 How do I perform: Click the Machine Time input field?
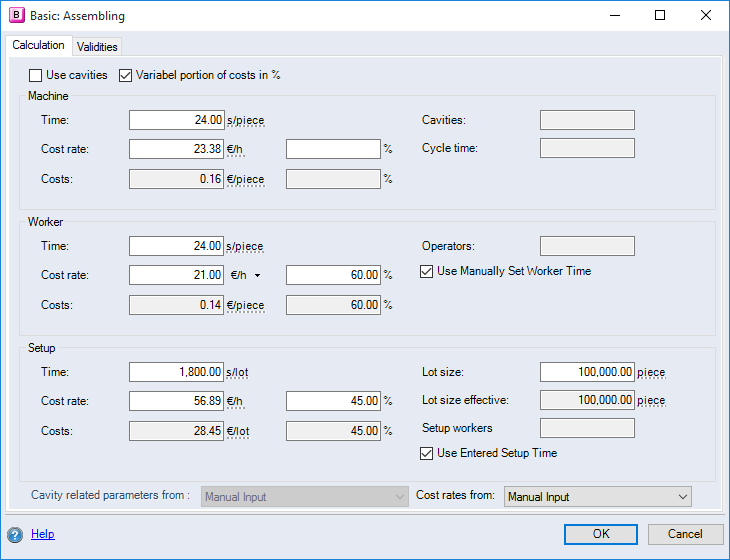point(177,120)
